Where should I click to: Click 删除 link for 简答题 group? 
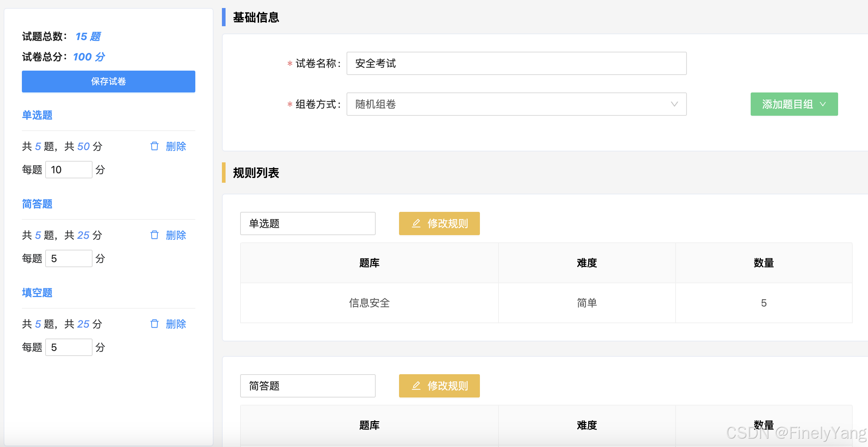click(176, 235)
